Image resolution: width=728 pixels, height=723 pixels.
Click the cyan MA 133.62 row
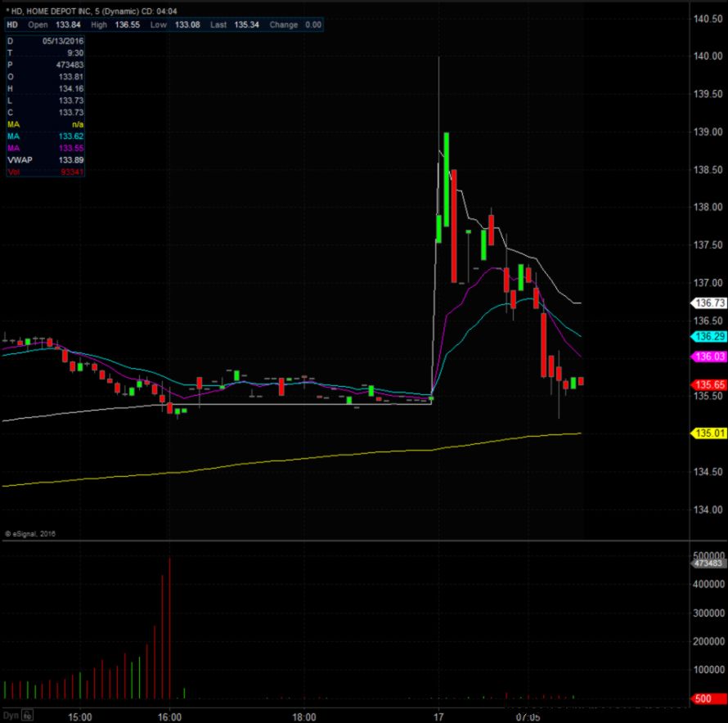[x=45, y=136]
